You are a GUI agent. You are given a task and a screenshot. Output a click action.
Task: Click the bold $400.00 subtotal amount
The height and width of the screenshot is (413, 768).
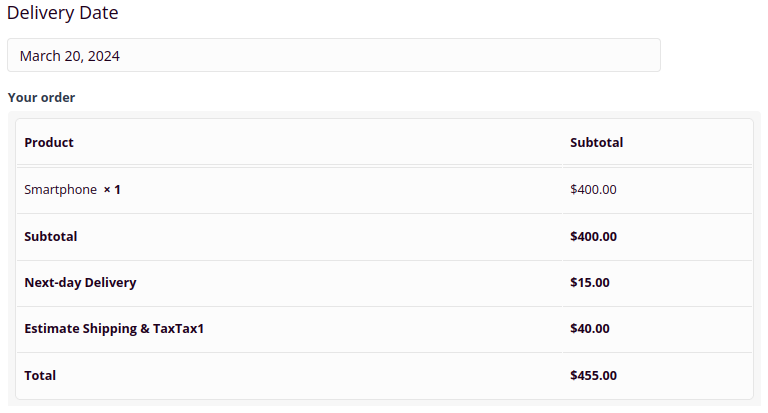pos(593,236)
